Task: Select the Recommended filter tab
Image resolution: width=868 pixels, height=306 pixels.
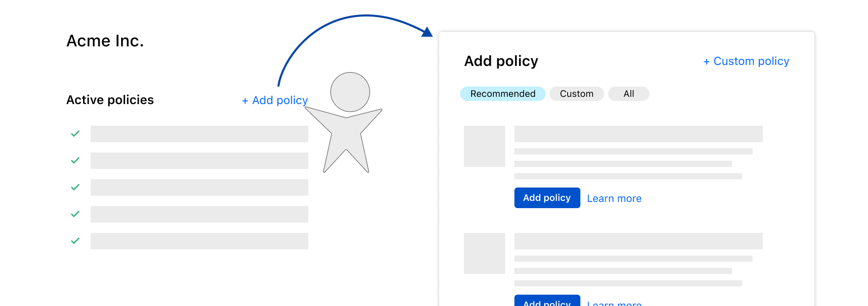Action: [x=503, y=94]
